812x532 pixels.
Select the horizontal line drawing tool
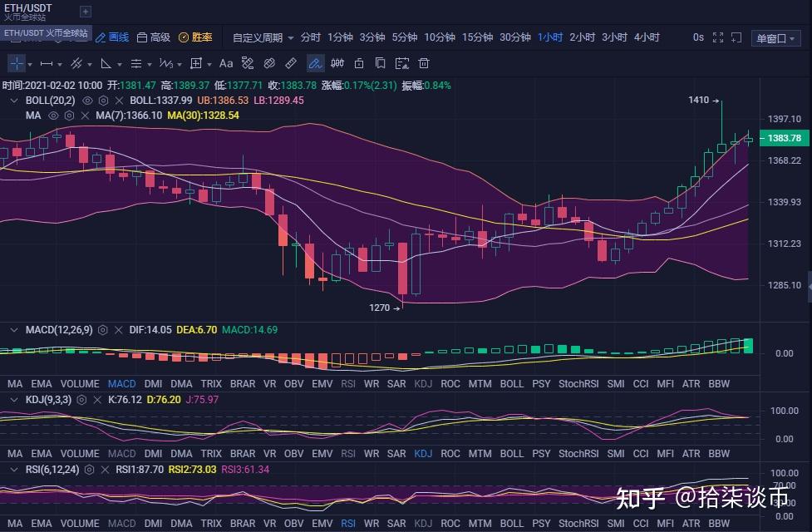(46, 63)
